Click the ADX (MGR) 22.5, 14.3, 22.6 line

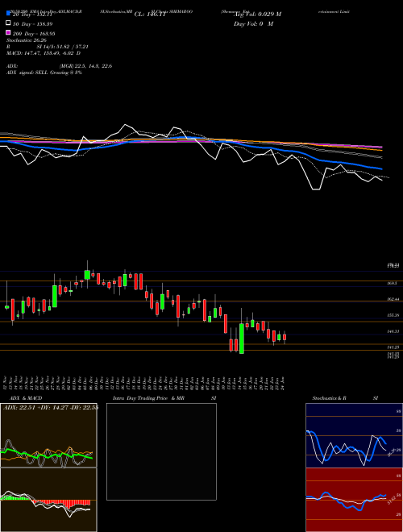(x=59, y=66)
